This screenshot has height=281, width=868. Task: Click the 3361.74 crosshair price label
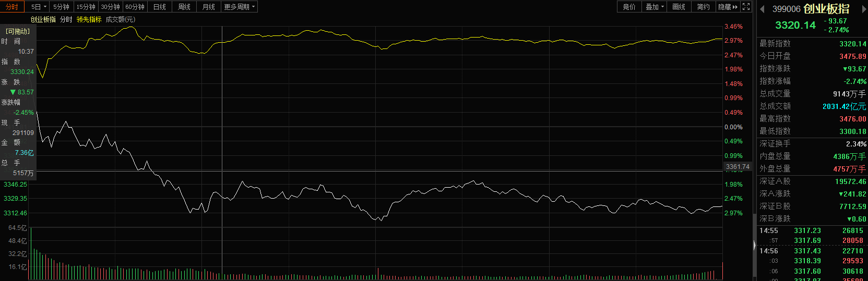coord(738,167)
